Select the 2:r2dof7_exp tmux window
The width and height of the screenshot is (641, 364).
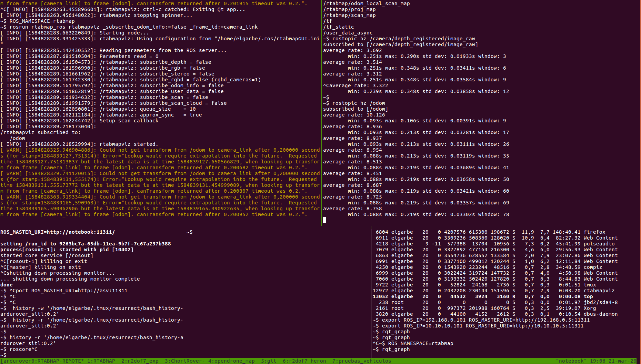[140, 361]
